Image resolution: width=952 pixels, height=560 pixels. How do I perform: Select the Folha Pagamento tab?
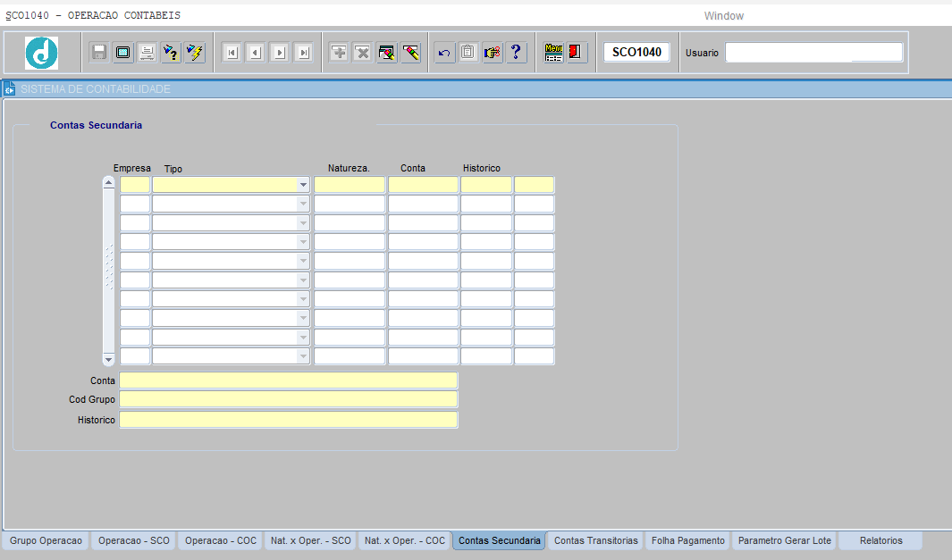click(687, 540)
